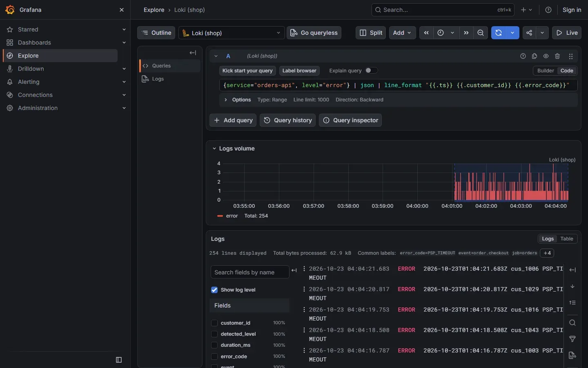The image size is (588, 368).
Task: Check the customer_id field checkbox
Action: [214, 323]
